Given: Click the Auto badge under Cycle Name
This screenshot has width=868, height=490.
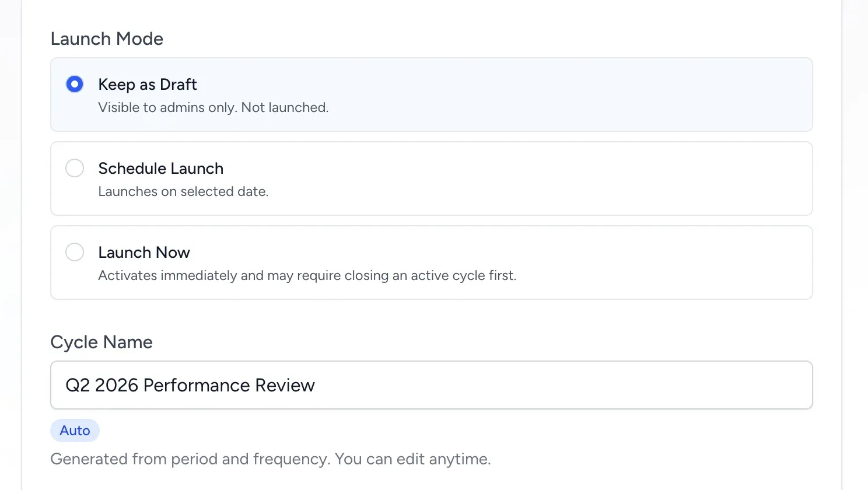Looking at the screenshot, I should (x=75, y=430).
